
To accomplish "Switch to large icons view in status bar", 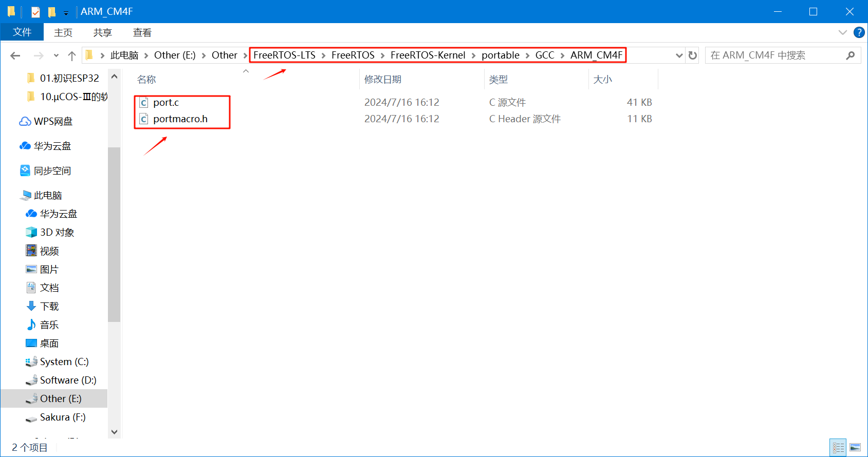I will (x=855, y=447).
